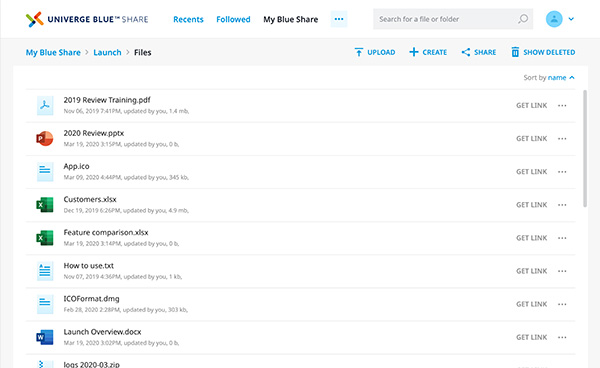Switch to the Followed tab
This screenshot has height=368, width=600.
(x=233, y=19)
